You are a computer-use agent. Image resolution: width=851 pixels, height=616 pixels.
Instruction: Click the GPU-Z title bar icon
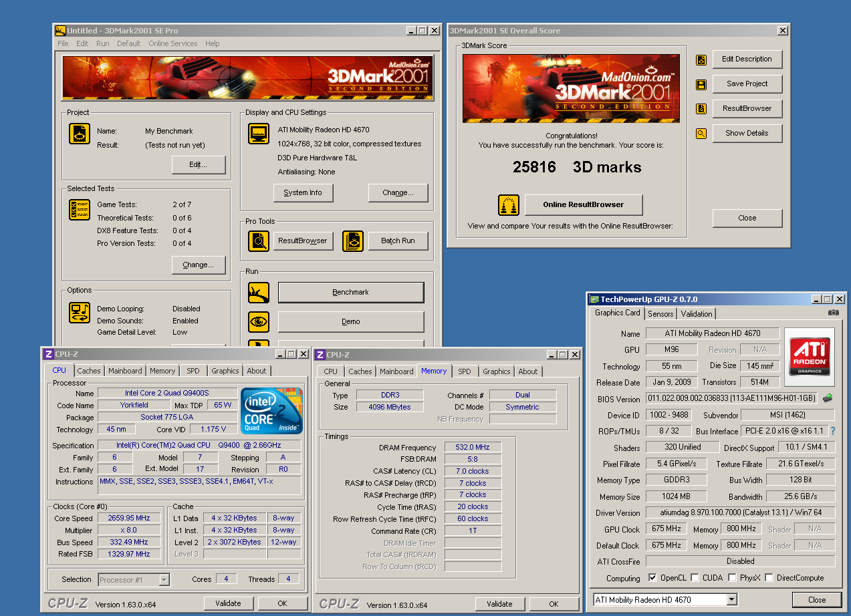click(594, 299)
